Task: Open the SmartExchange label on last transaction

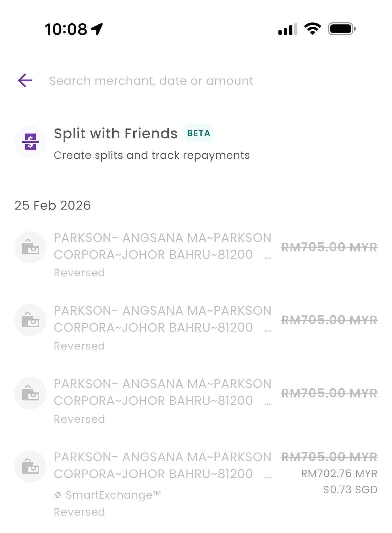Action: click(x=113, y=495)
